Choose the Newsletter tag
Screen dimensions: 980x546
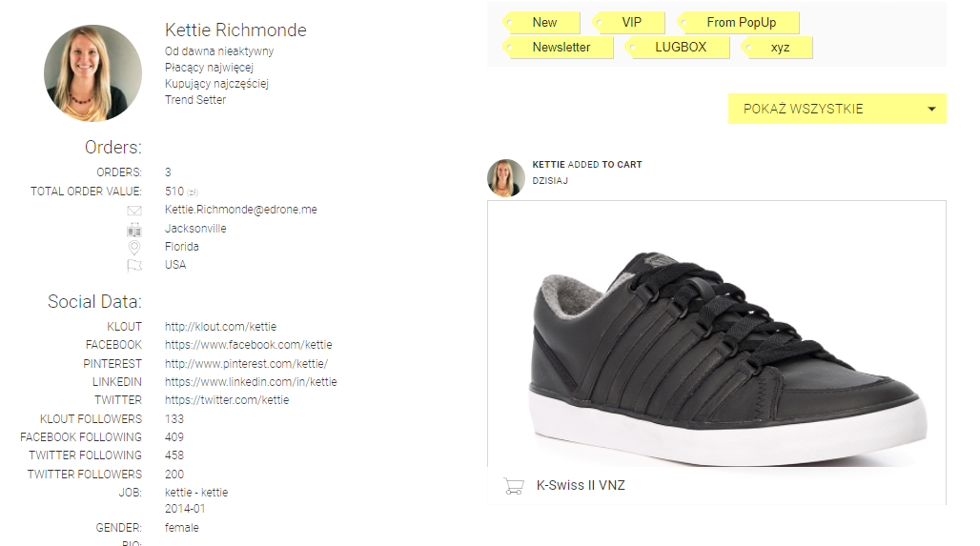click(x=561, y=47)
